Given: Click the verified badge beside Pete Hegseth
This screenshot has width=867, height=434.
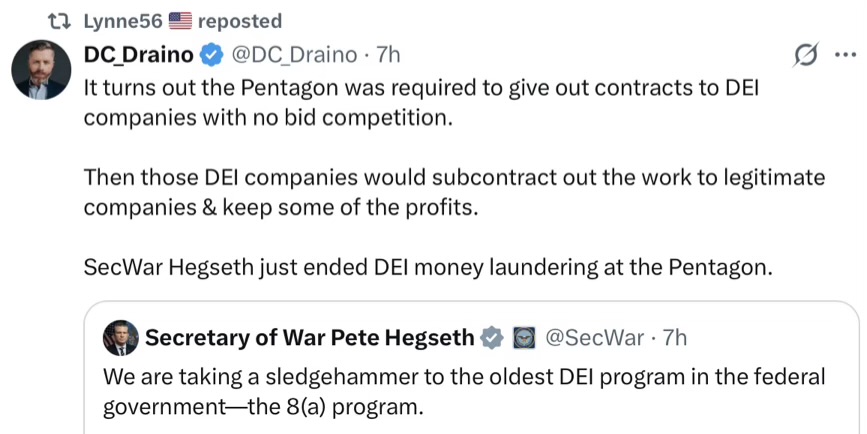Looking at the screenshot, I should tap(492, 338).
